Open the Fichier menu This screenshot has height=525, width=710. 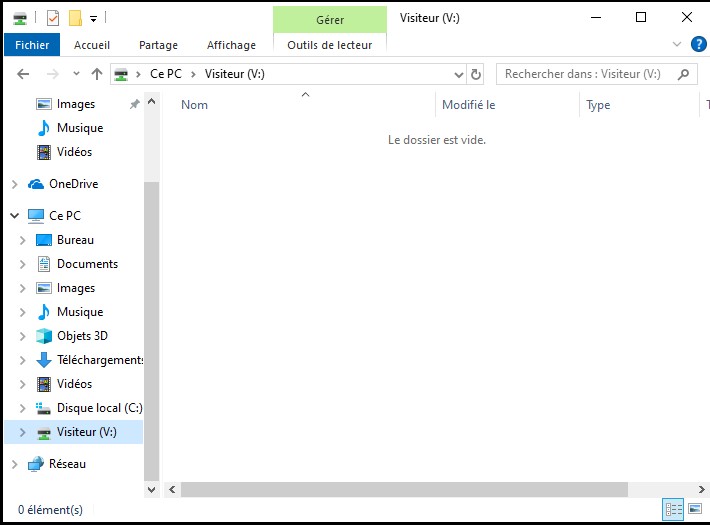(x=32, y=45)
